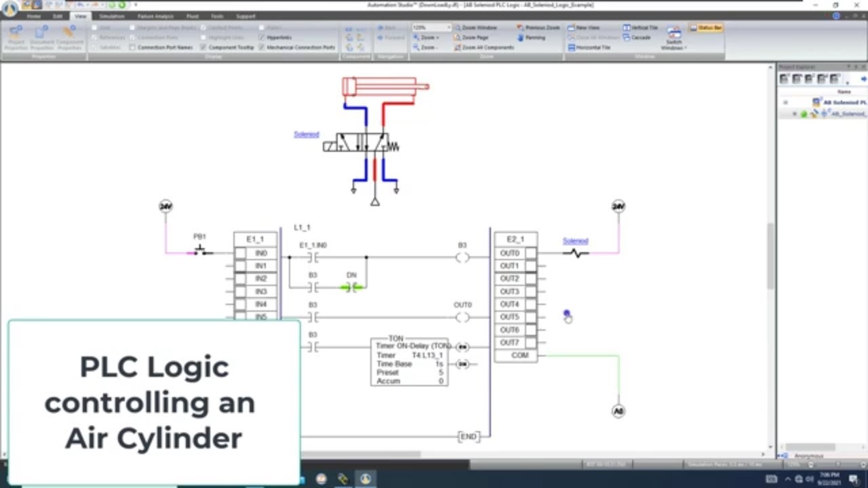The width and height of the screenshot is (868, 488).
Task: Select the B3 output coil on first rung
Action: tap(462, 258)
